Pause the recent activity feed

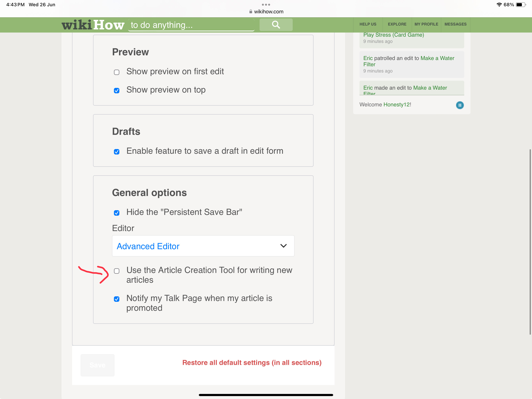click(460, 105)
